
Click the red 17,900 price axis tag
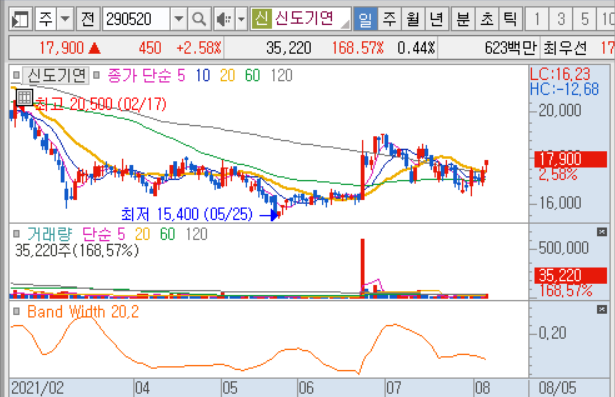[571, 159]
